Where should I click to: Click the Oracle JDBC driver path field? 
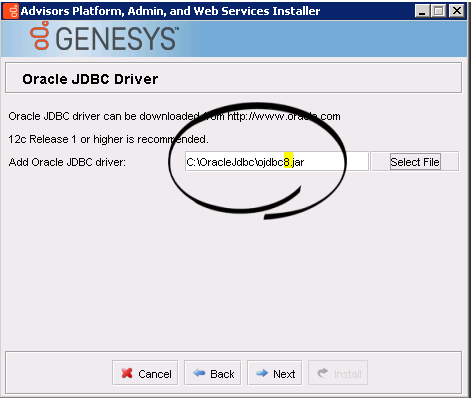[277, 162]
